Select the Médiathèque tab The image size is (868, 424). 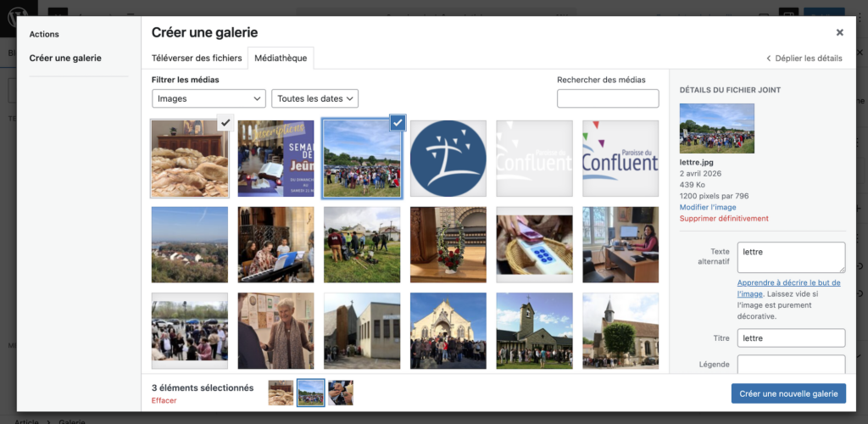pos(281,58)
